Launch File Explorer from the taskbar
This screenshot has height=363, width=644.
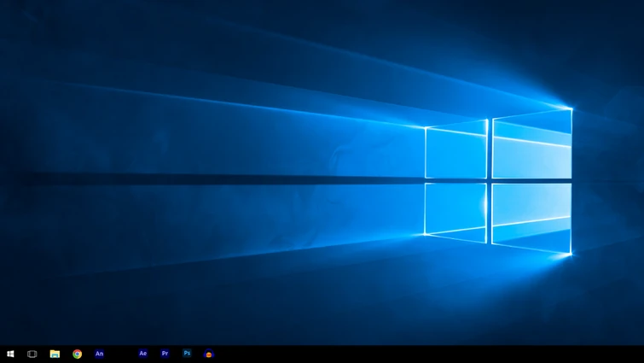[x=55, y=354]
